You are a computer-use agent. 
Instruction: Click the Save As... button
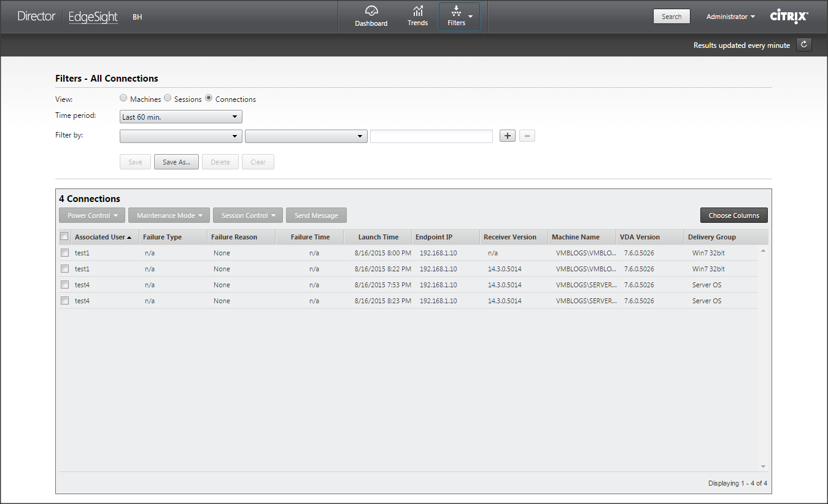click(x=176, y=162)
